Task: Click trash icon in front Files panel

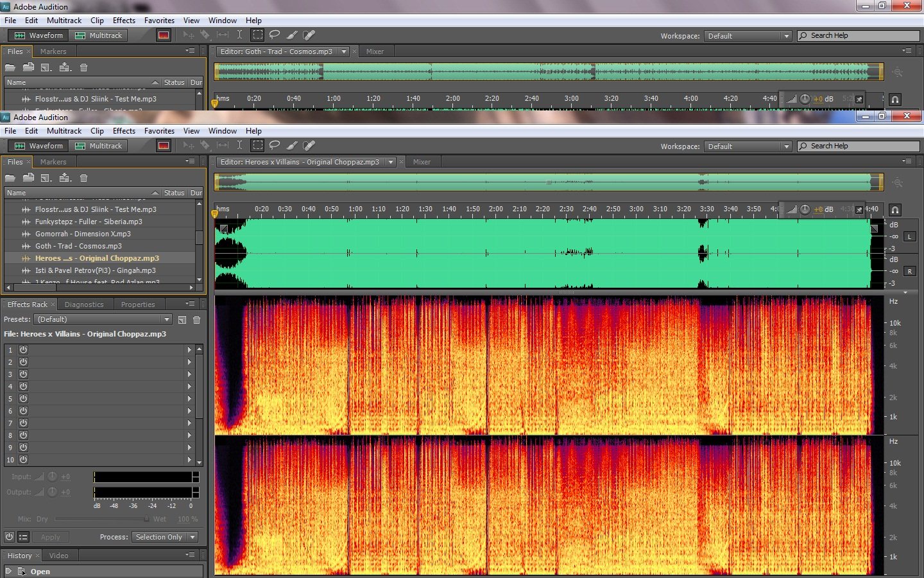Action: point(83,178)
